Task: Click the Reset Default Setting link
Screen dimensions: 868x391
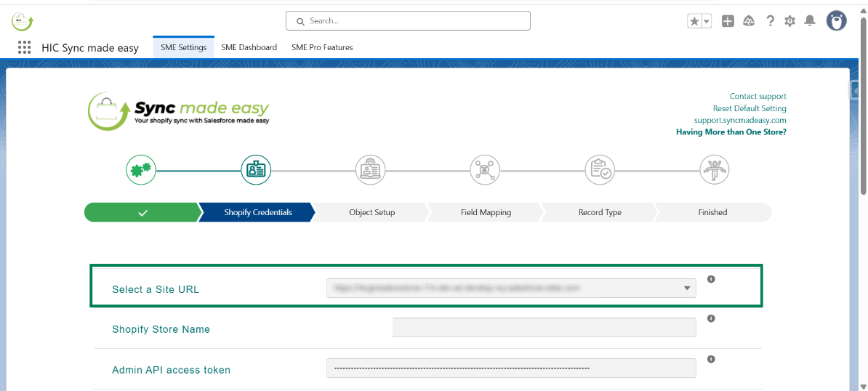Action: 750,108
